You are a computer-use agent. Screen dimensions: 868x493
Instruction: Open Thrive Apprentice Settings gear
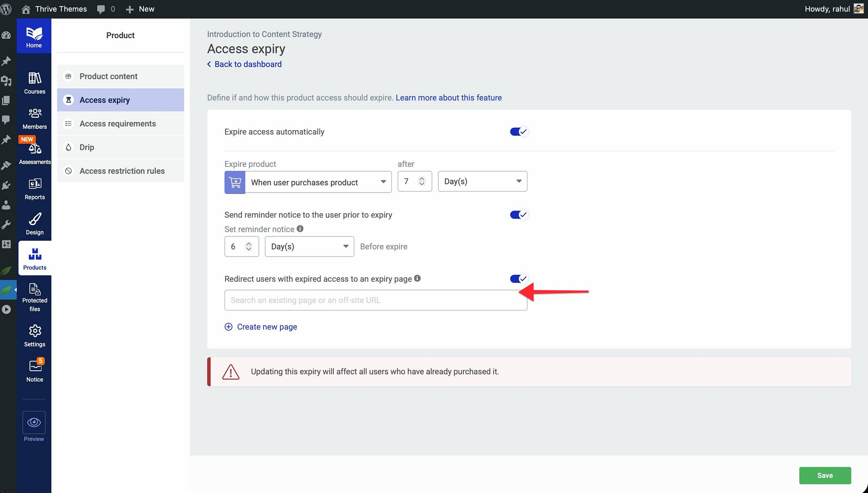click(x=35, y=331)
